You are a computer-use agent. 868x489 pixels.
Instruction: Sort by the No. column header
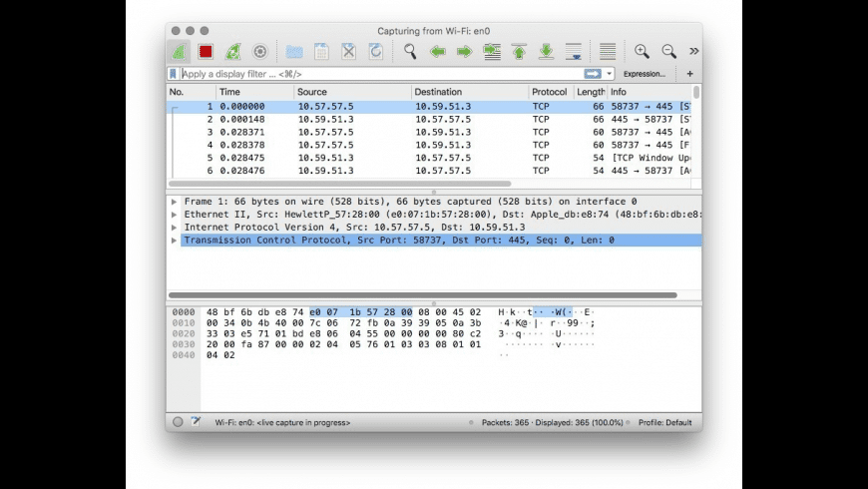tap(191, 92)
